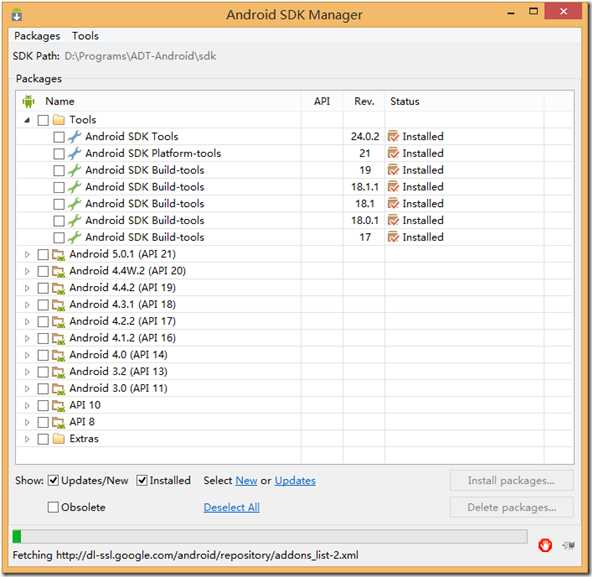Click the New selection link
Screen dimensions: 592x577
pos(246,481)
